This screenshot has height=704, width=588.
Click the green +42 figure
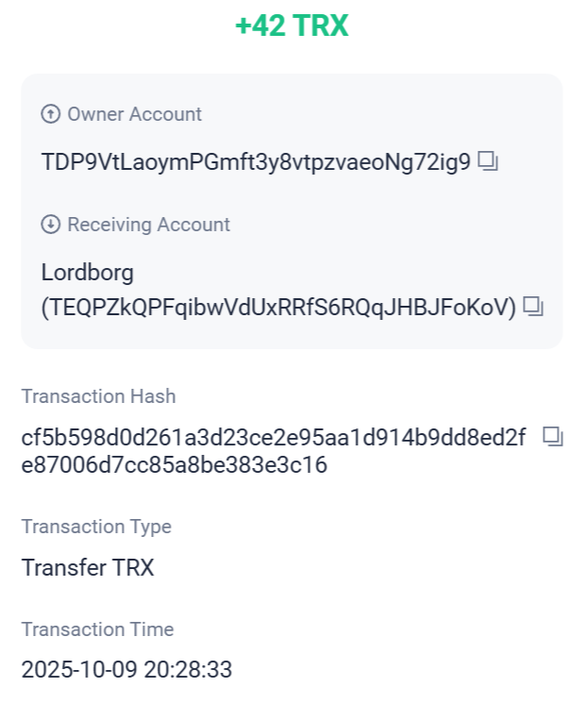click(x=255, y=25)
